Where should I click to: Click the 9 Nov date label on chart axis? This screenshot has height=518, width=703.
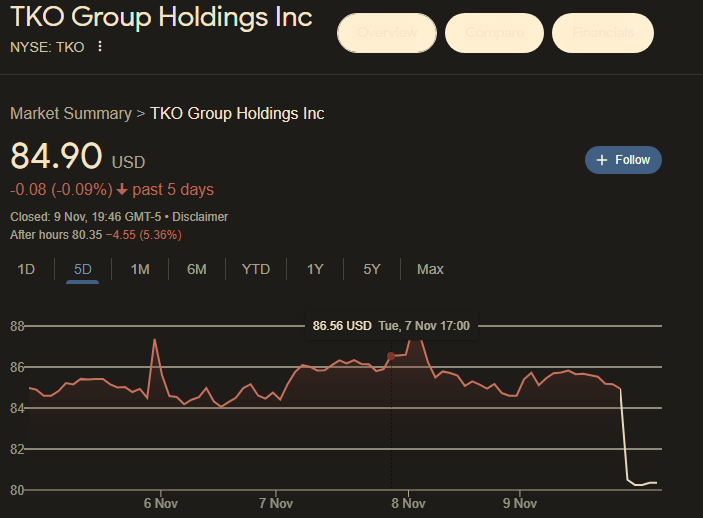(520, 503)
